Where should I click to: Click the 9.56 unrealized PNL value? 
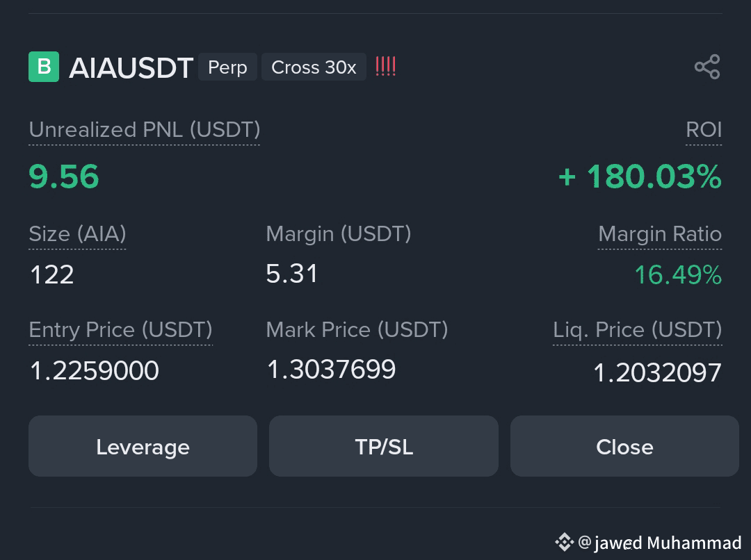coord(64,176)
